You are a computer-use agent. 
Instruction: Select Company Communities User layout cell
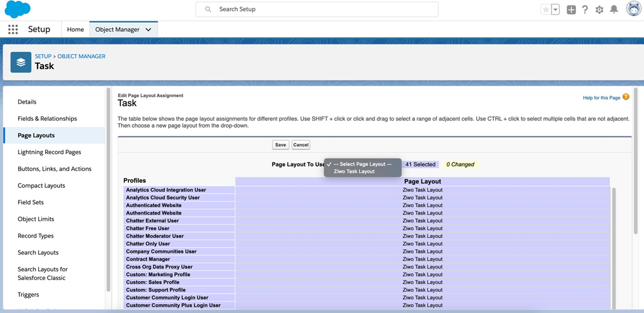point(422,251)
